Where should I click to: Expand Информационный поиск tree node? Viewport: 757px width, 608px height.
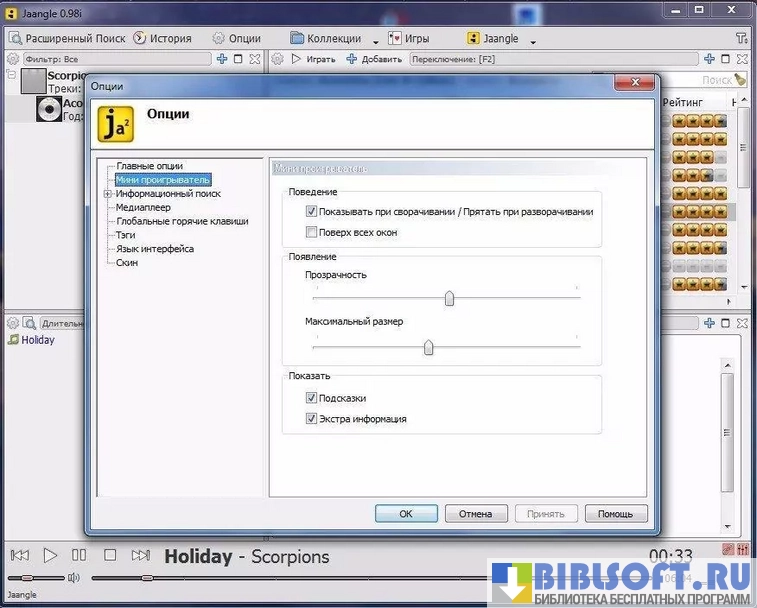point(107,194)
